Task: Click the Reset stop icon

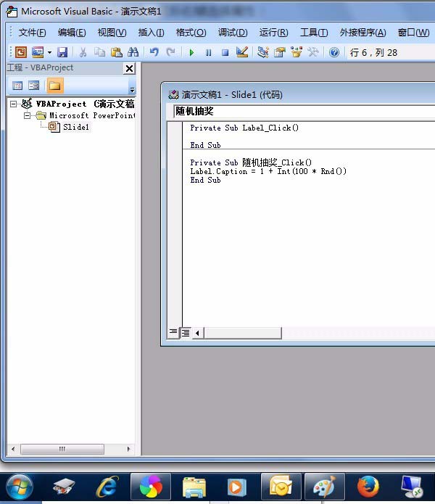Action: click(225, 52)
